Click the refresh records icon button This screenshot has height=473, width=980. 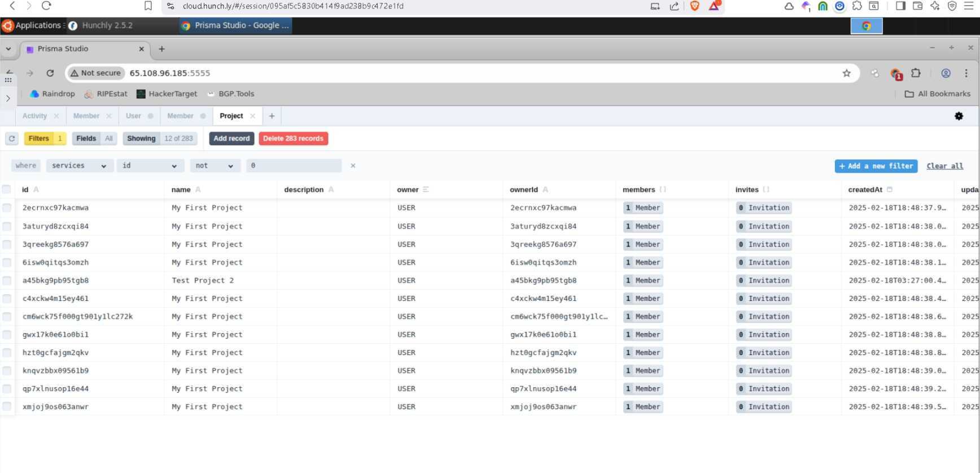tap(12, 138)
